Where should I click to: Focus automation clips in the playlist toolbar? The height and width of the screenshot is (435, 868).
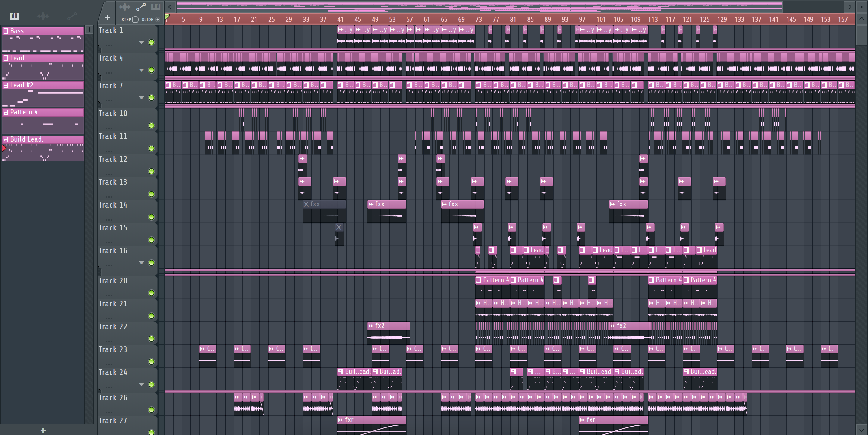[140, 7]
